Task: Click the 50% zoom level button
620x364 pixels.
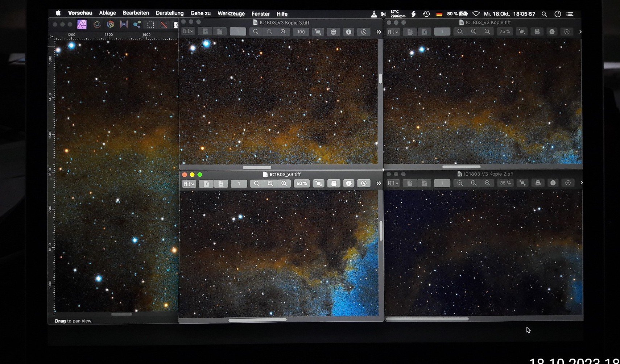Action: [x=301, y=183]
